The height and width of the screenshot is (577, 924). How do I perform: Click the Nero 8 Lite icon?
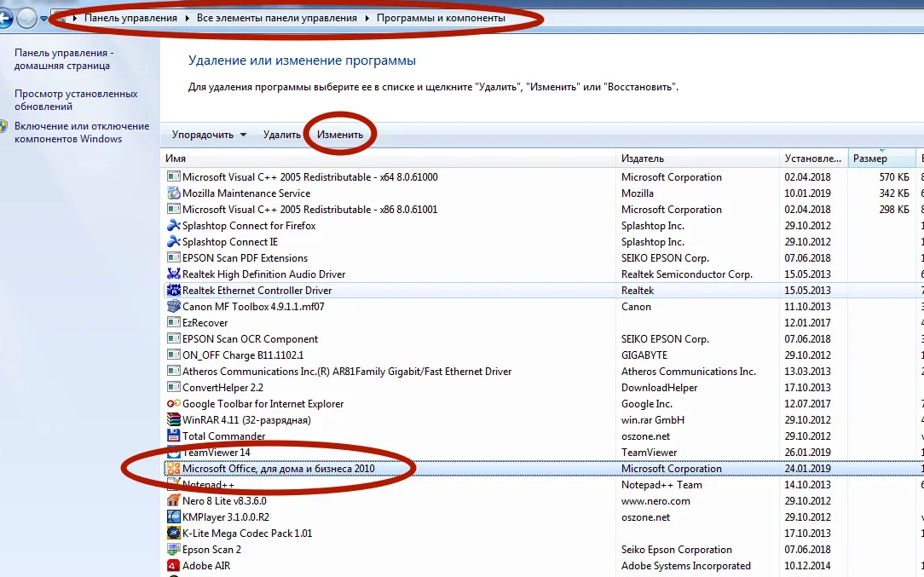tap(173, 500)
